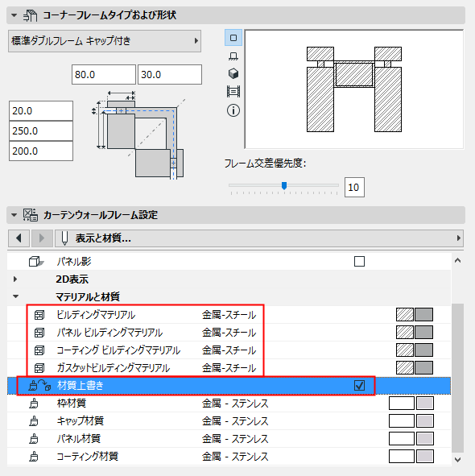Screen dimensions: 475x476
Task: Select the 3D cube preview icon
Action: [x=233, y=73]
